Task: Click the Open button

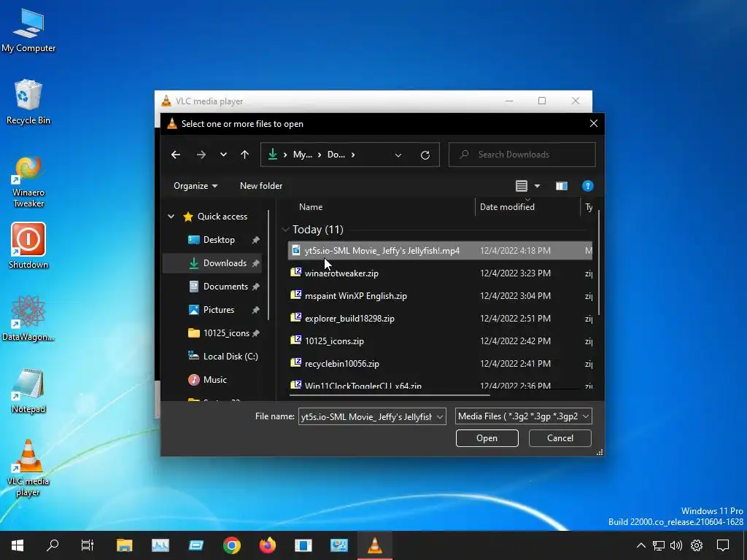Action: pyautogui.click(x=487, y=438)
